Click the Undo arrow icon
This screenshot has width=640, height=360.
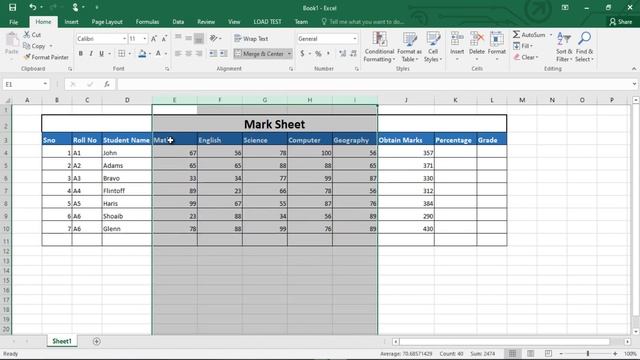click(33, 7)
